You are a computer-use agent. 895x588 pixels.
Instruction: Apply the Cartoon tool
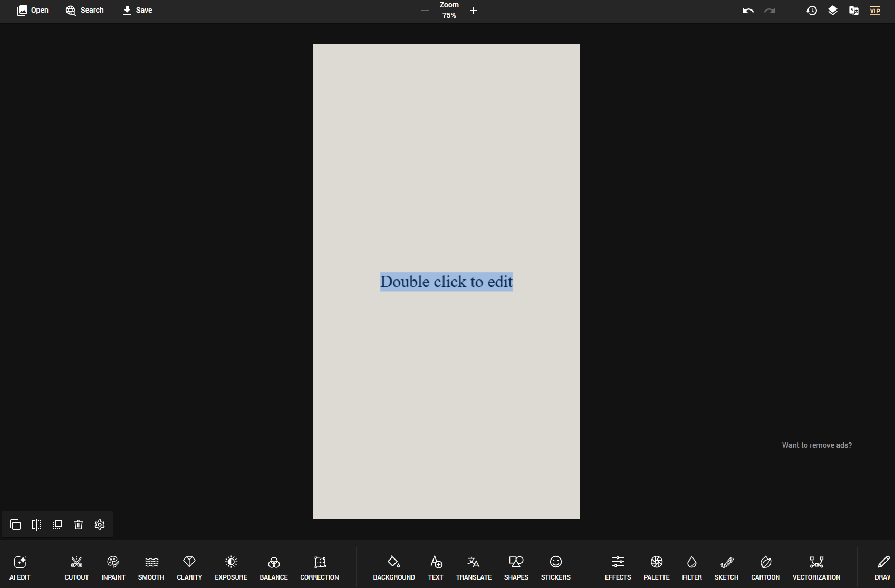click(x=766, y=567)
